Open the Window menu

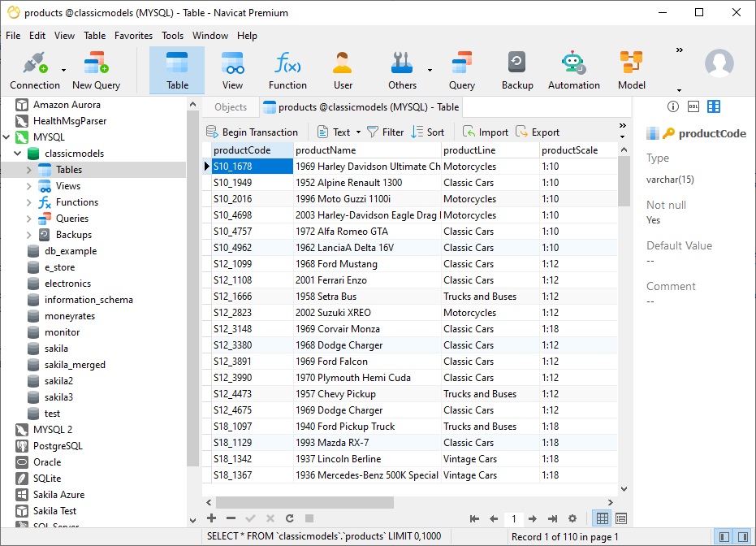coord(210,36)
